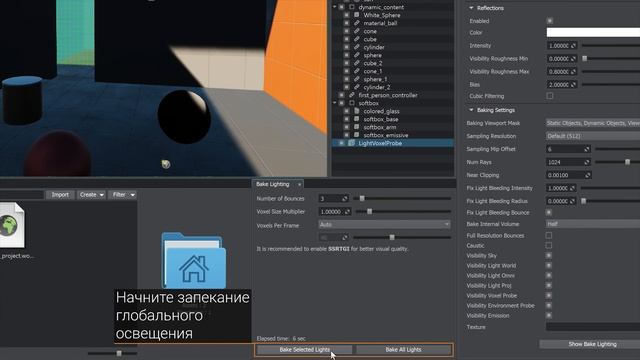
Task: Toggle the Visibility Sky checkbox
Action: pos(549,256)
